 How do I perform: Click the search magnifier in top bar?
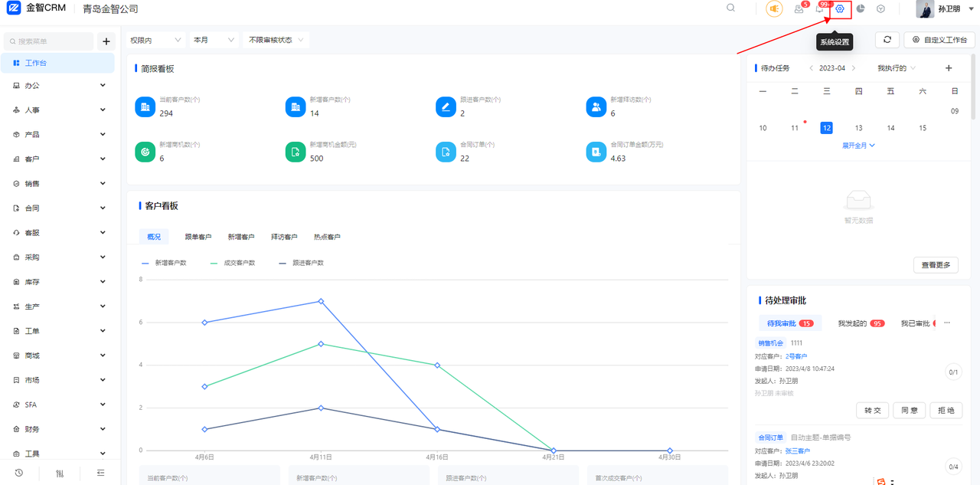click(x=730, y=8)
